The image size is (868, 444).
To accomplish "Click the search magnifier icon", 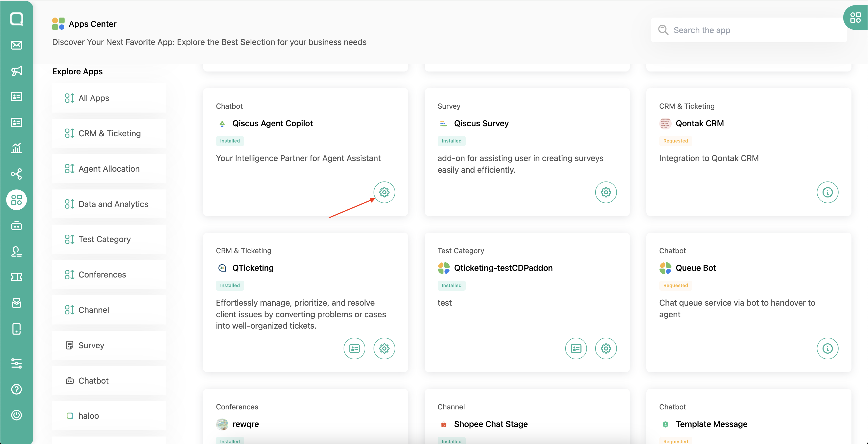I will pyautogui.click(x=663, y=30).
